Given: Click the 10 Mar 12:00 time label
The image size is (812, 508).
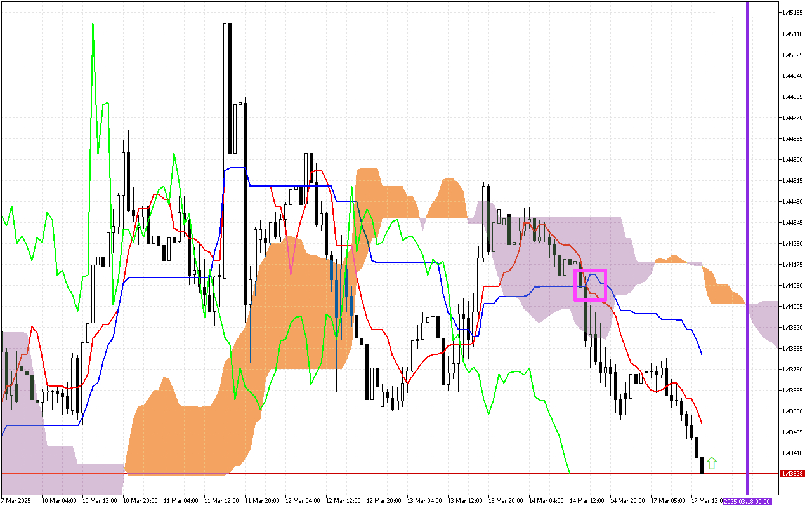Looking at the screenshot, I should click(100, 501).
